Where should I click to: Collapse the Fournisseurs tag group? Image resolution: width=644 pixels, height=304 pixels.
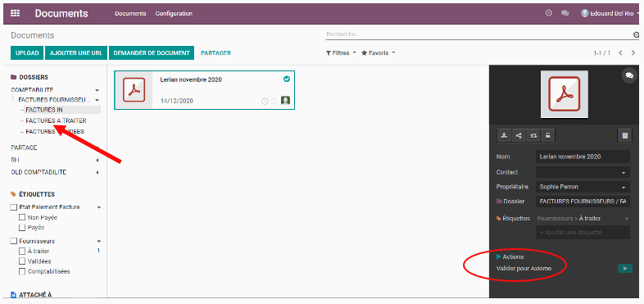click(98, 241)
